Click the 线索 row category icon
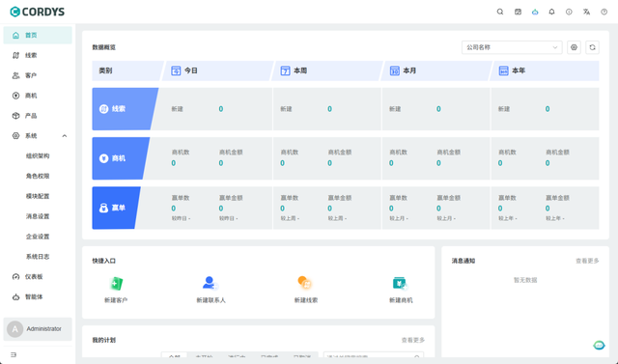618x364 pixels. click(103, 109)
